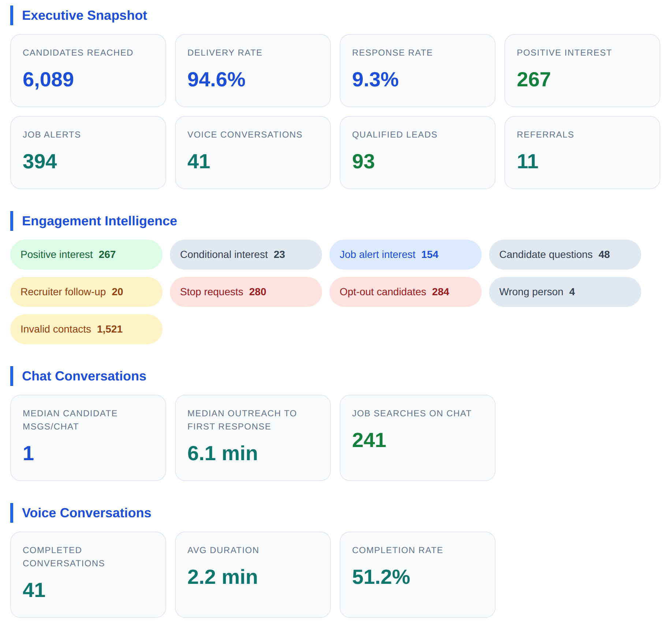The height and width of the screenshot is (627, 672).
Task: Click the Engagement Intelligence heading
Action: 99,221
